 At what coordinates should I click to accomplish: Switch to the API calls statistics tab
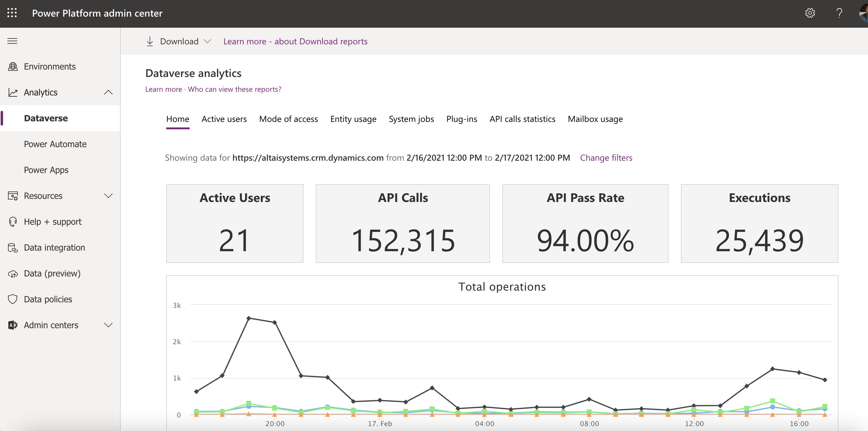[522, 119]
